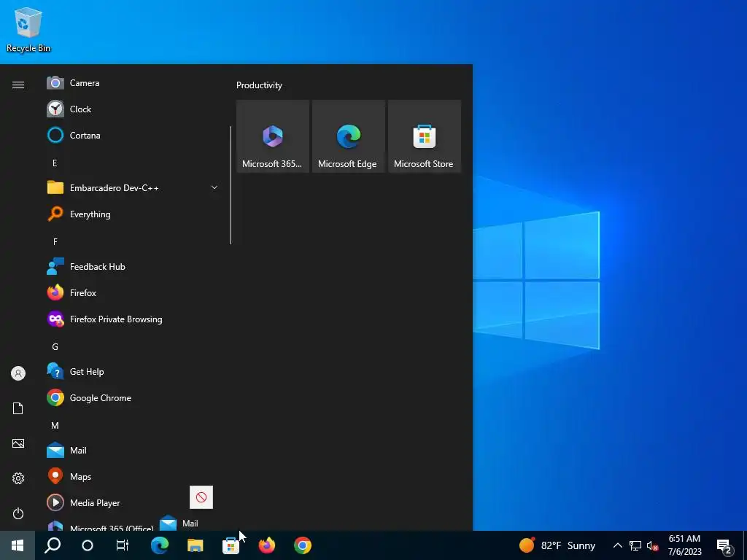Open the Documents shortcut in Start sidebar
The image size is (747, 560).
(x=18, y=408)
